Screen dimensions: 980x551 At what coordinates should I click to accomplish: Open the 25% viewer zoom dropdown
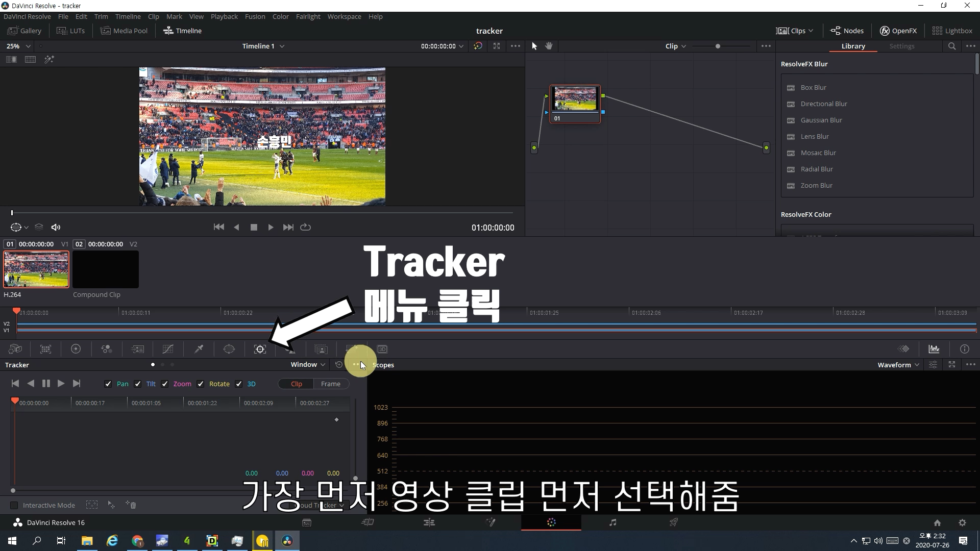click(x=18, y=46)
